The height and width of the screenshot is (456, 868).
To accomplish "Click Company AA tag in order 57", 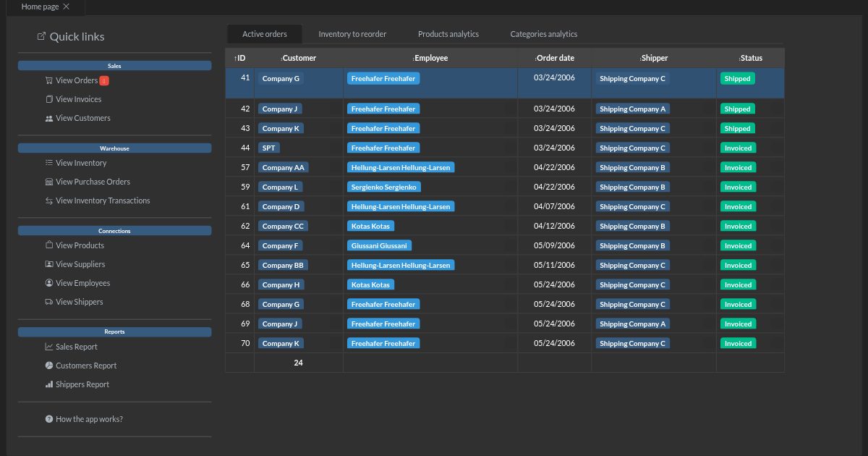I will coord(283,168).
